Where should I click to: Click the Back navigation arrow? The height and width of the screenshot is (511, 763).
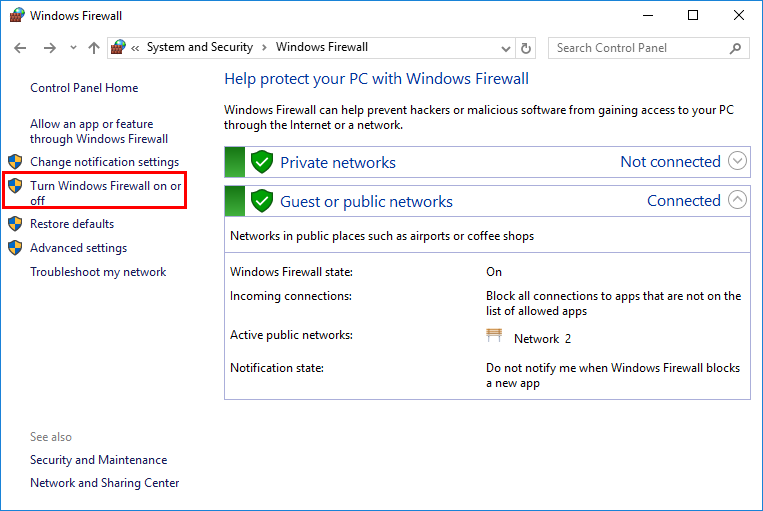point(20,48)
